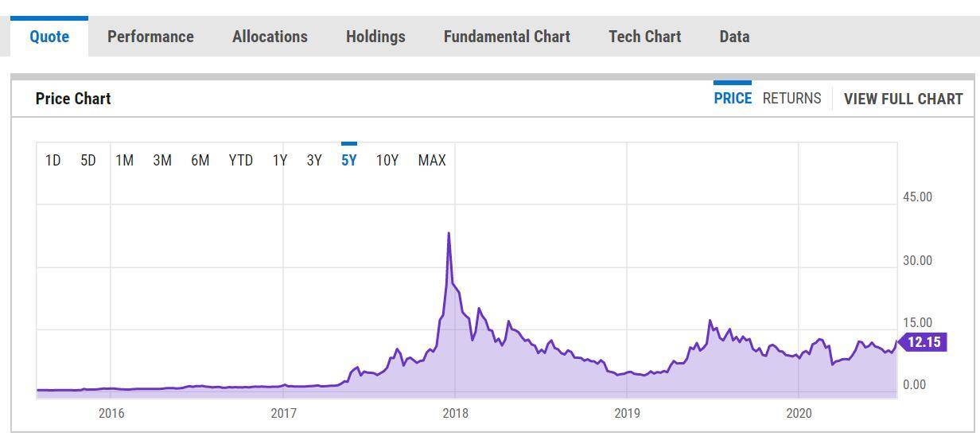Select the 6M time range
The image size is (980, 448).
(x=200, y=161)
